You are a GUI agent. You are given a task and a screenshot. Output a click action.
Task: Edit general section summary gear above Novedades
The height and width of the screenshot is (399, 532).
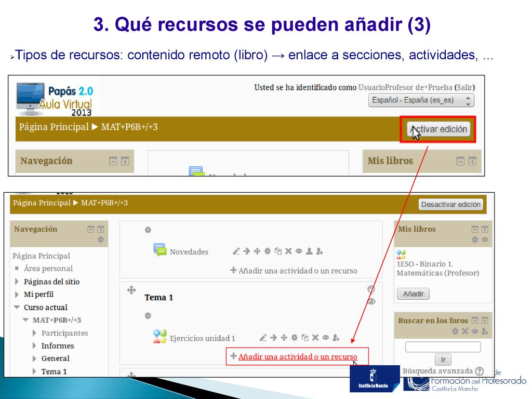148,230
